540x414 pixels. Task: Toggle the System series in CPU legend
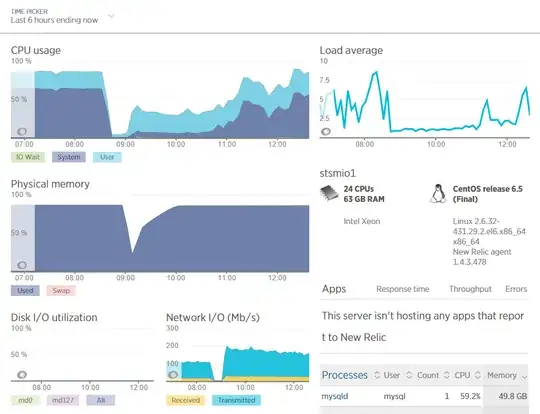coord(69,157)
